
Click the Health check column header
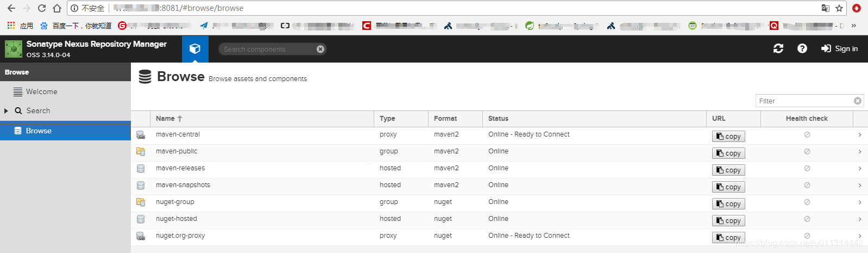(807, 119)
